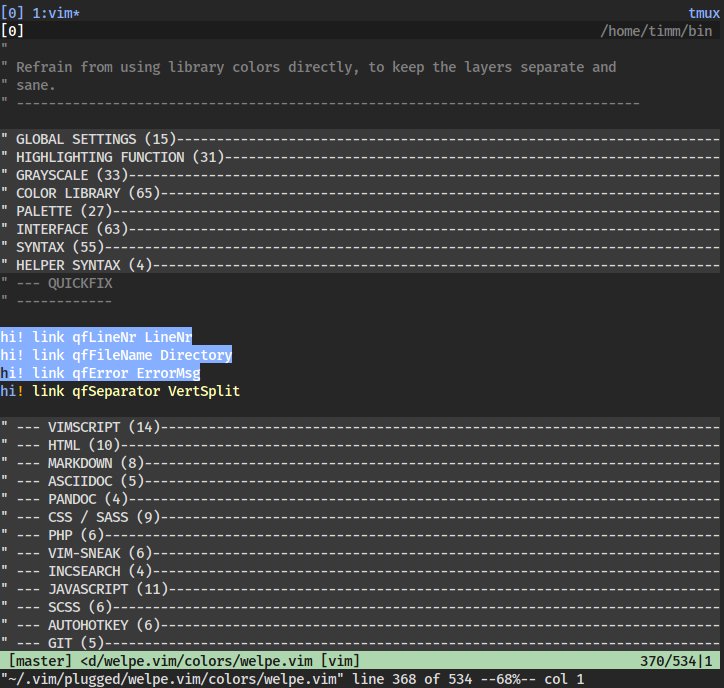Expand the GRAYSCALE (33) fold
This screenshot has width=724, height=688.
pyautogui.click(x=360, y=175)
